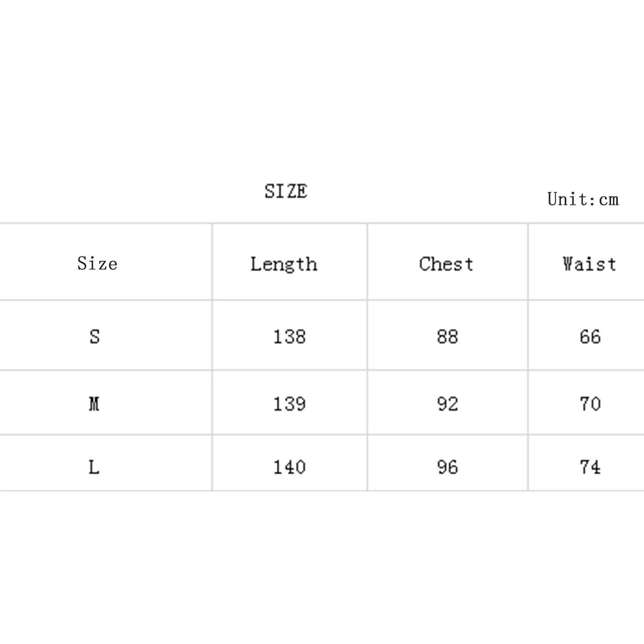This screenshot has height=644, width=644.
Task: Click the SIZE title text
Action: coord(286,191)
